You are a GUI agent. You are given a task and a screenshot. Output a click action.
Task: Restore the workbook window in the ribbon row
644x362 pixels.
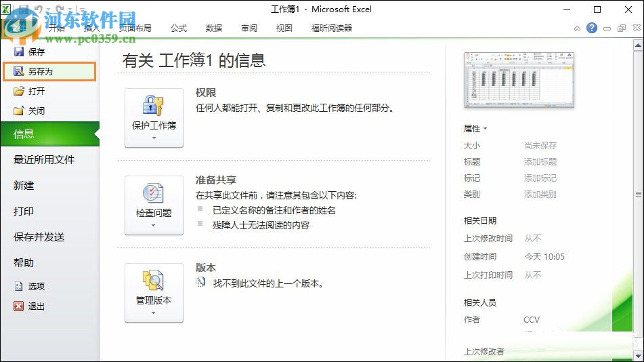click(x=622, y=28)
